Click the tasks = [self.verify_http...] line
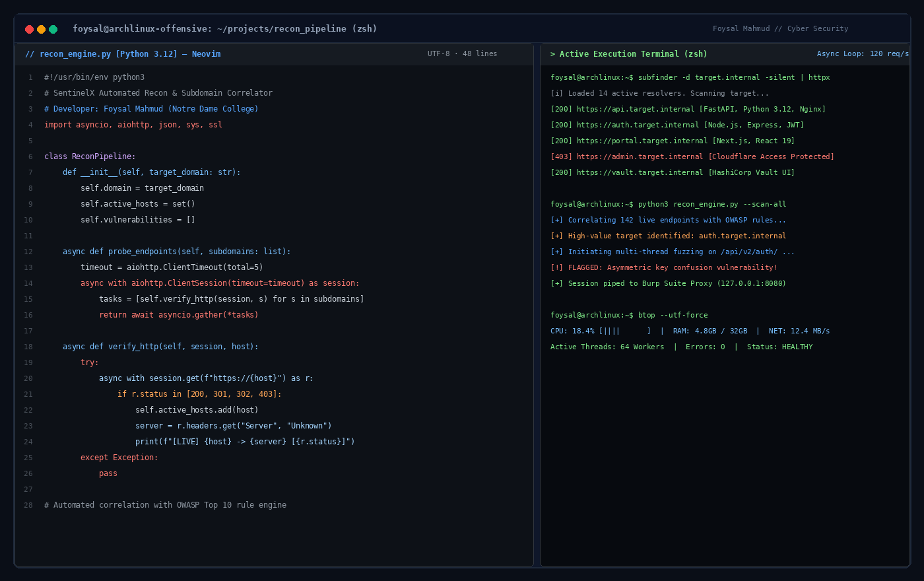 [x=232, y=299]
